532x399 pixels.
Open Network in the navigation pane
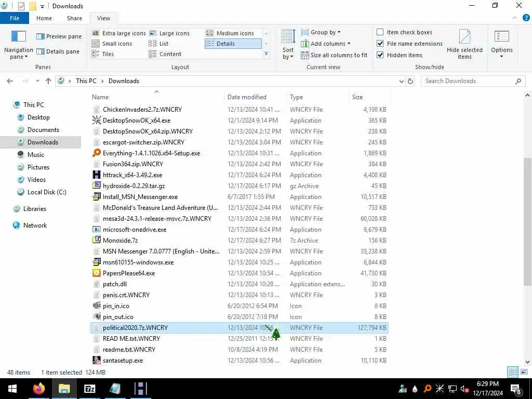[35, 225]
